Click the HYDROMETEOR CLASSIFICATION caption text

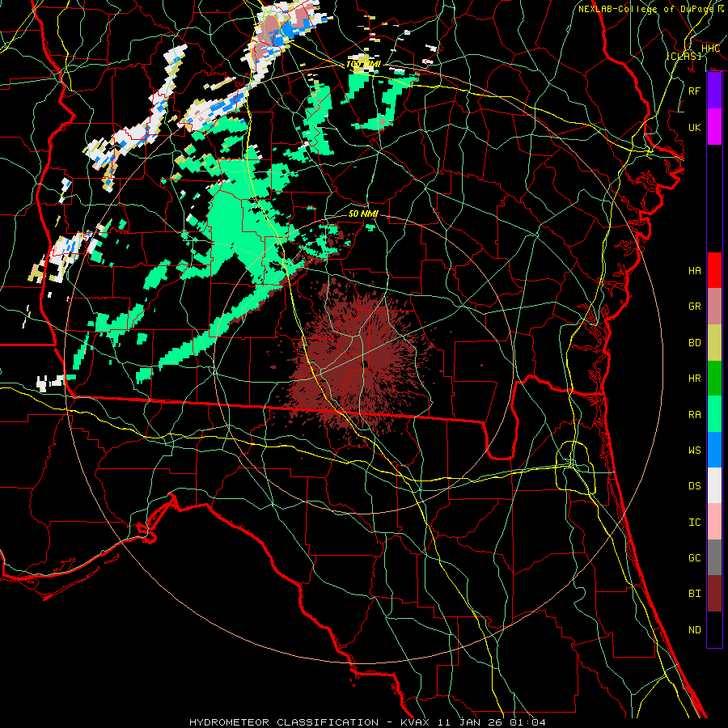[284, 722]
